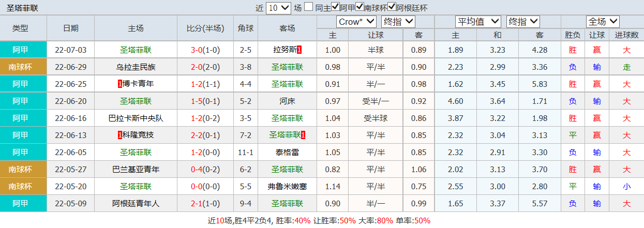Click the 2-2(0-1) score link
This screenshot has width=644, height=228.
click(x=205, y=135)
